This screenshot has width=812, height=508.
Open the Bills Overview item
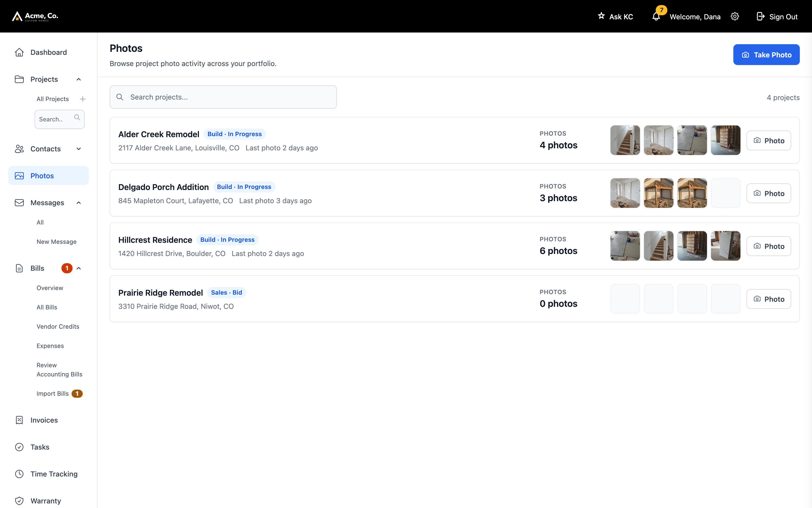[x=50, y=288]
